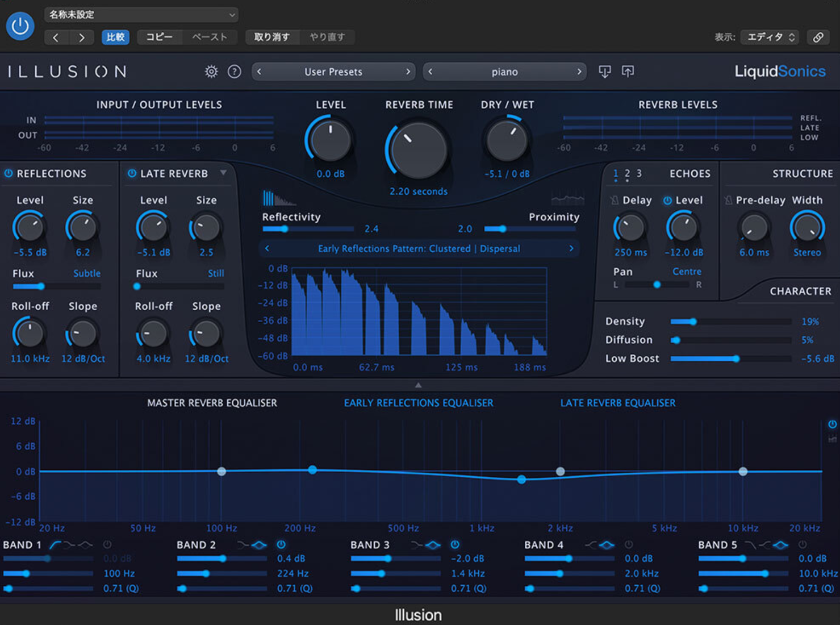Collapse the equaliser panel with the triangle
Screen dimensions: 840x625
[419, 385]
